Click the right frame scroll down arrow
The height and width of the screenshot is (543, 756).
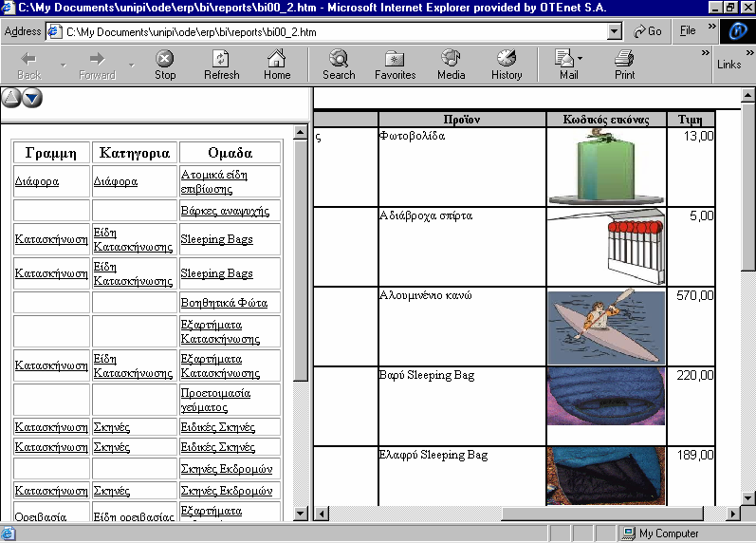coord(747,498)
